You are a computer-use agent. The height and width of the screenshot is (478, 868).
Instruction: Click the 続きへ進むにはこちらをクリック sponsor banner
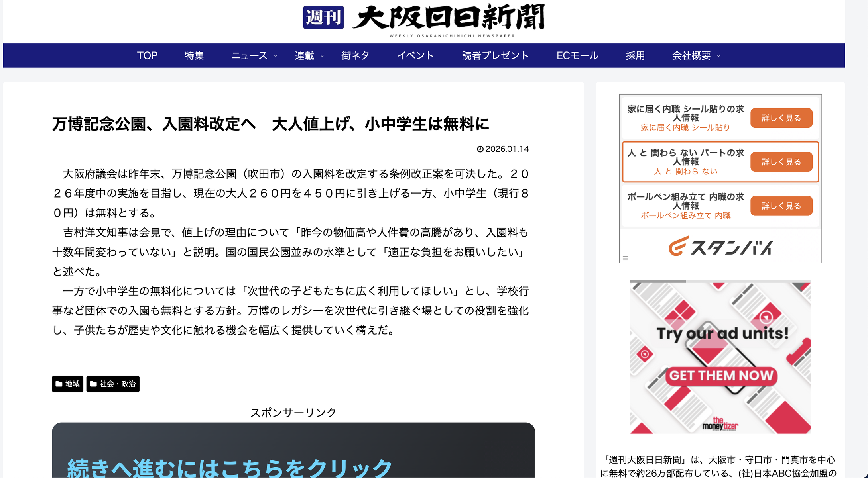pos(230,467)
